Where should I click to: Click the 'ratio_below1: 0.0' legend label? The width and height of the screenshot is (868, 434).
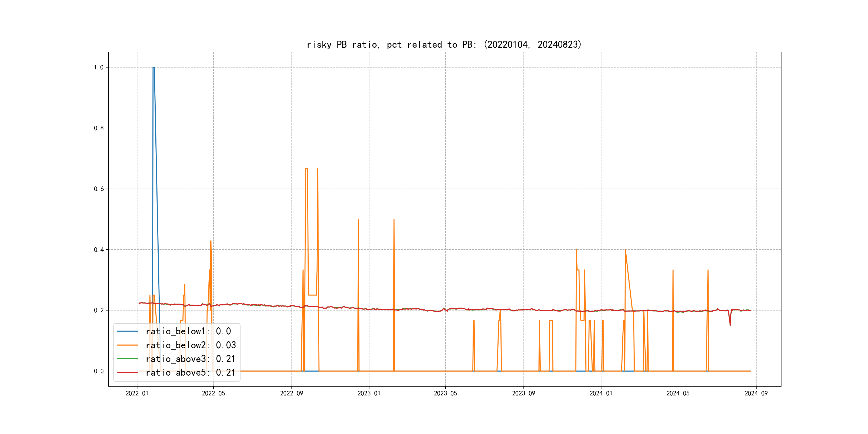pyautogui.click(x=188, y=331)
